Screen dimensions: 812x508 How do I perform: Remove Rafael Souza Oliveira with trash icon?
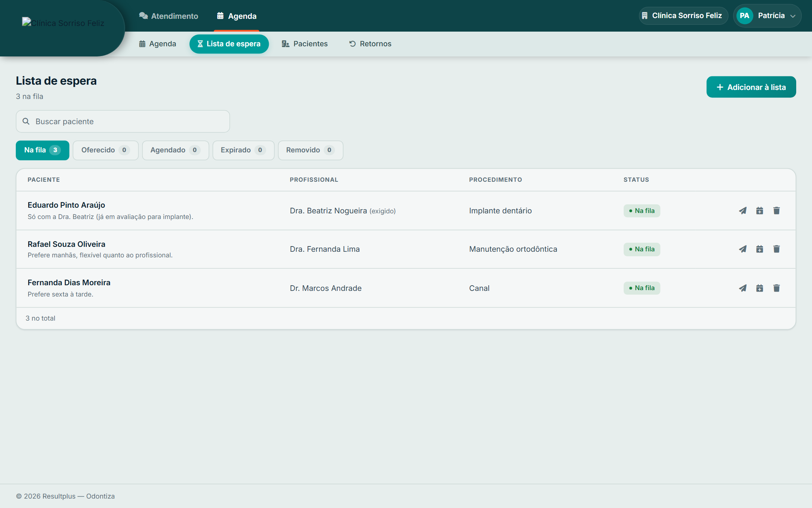[x=777, y=249]
